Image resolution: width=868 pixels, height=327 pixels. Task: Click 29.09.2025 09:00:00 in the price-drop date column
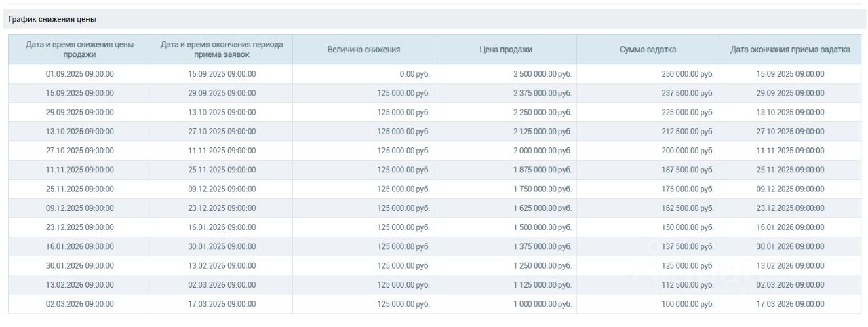point(80,112)
